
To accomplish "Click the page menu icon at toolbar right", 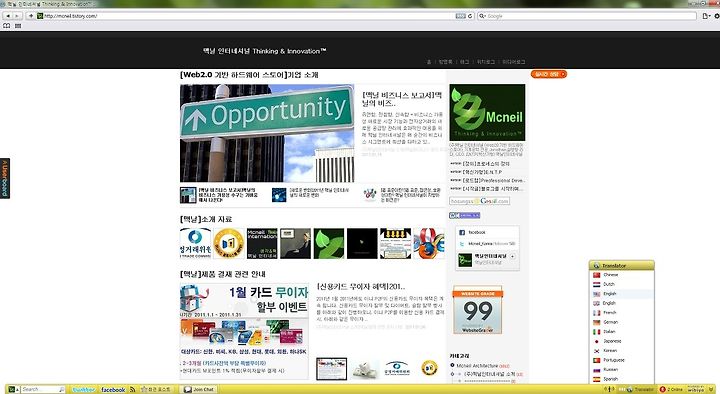I will coord(706,16).
